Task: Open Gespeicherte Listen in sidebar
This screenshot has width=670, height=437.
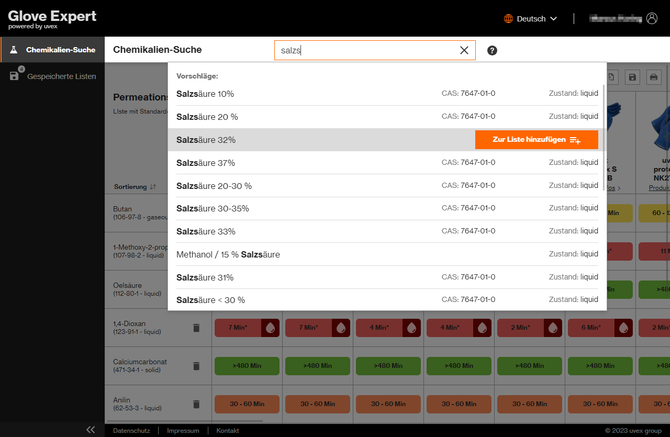Action: coord(52,76)
